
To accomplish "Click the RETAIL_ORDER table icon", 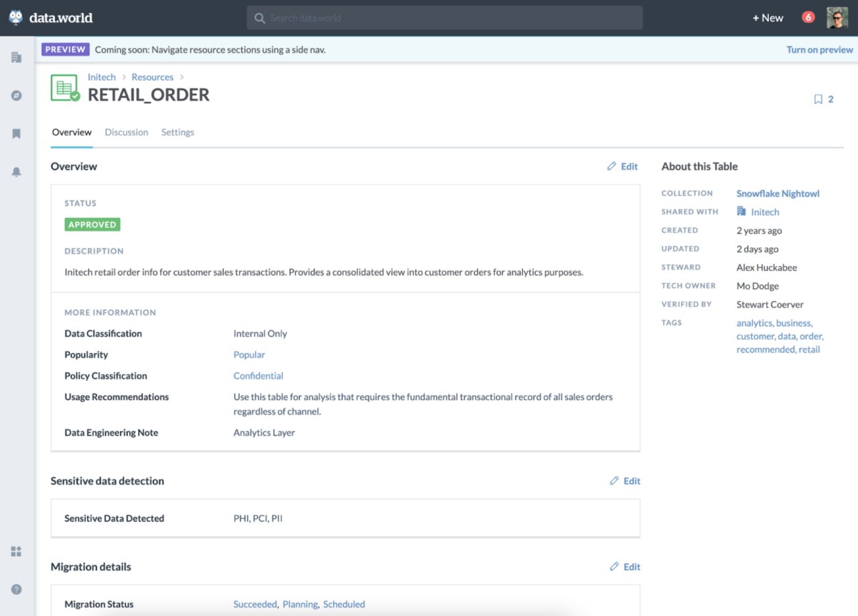I will point(65,88).
